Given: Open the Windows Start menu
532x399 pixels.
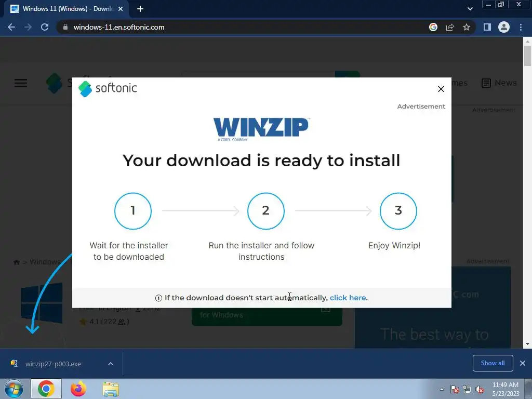Looking at the screenshot, I should click(14, 389).
